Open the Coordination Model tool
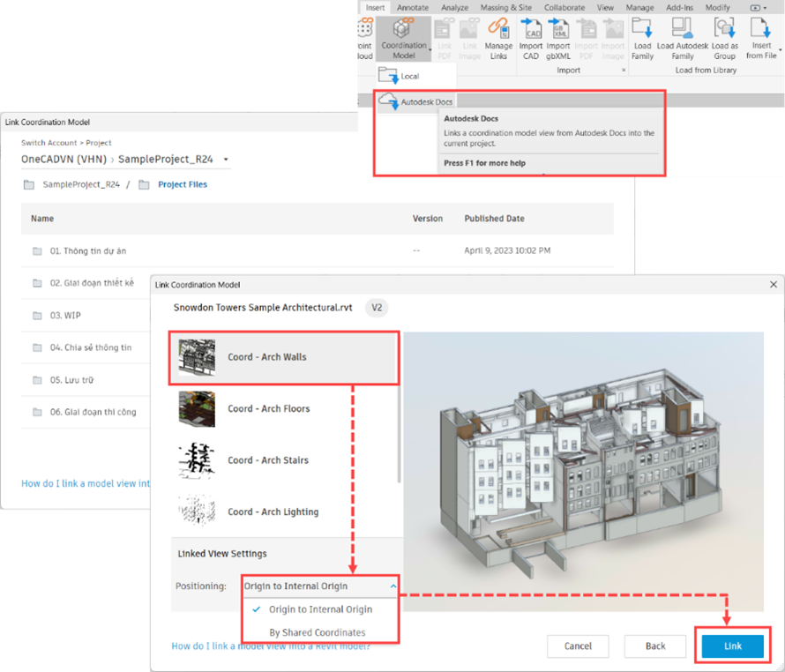 pyautogui.click(x=403, y=39)
